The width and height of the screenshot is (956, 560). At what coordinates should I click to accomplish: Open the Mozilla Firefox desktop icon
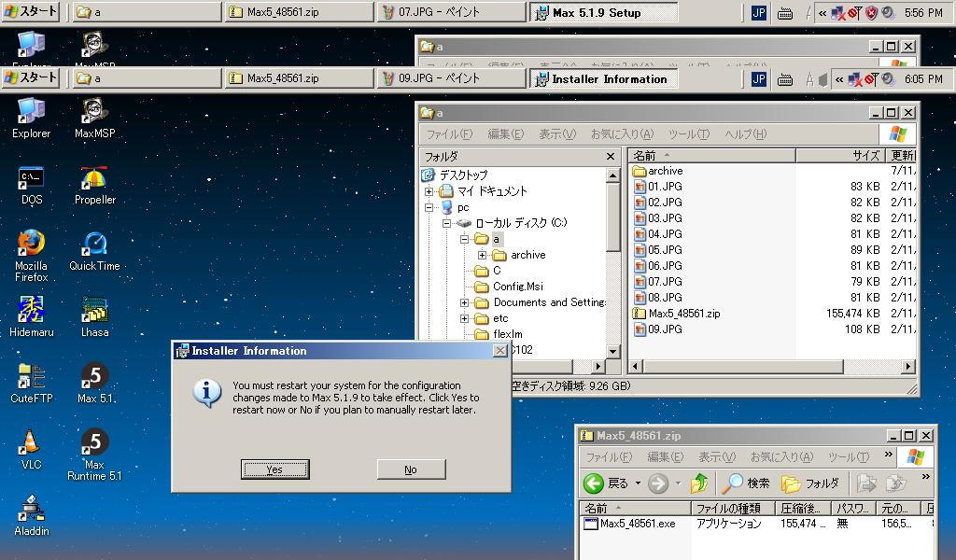31,245
